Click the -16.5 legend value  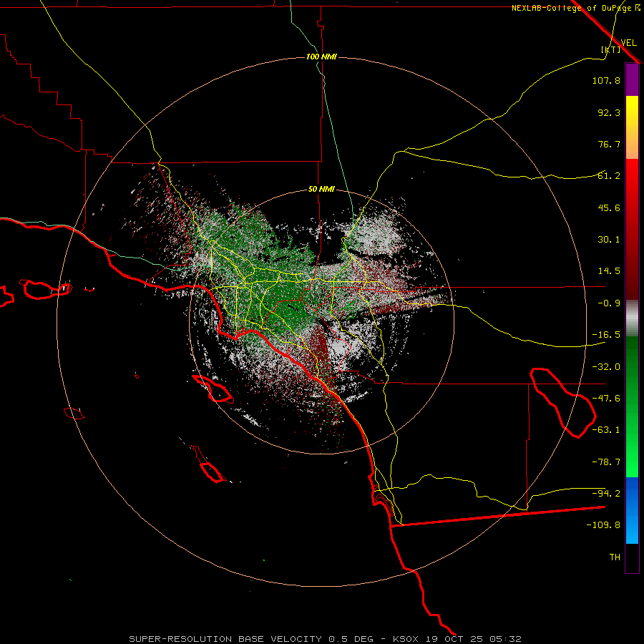(606, 335)
